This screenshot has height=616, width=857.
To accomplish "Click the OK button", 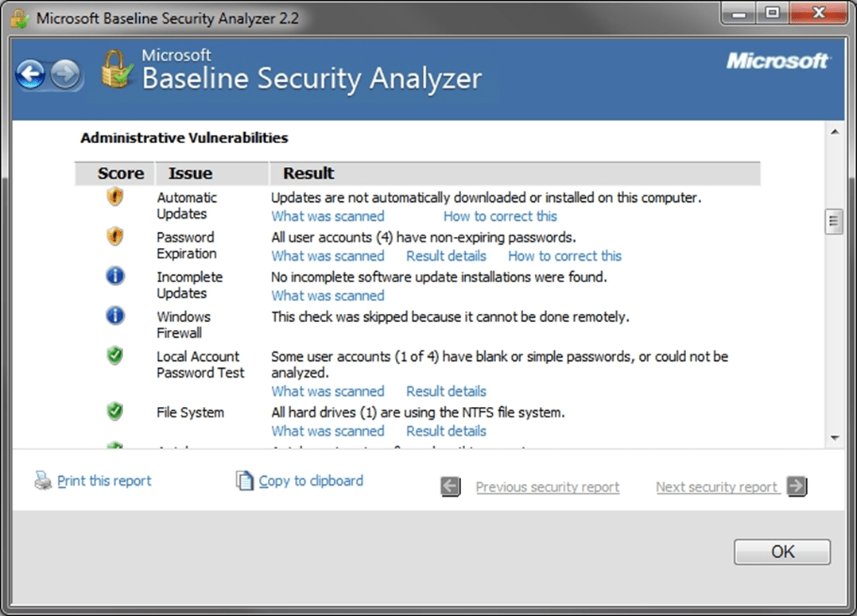I will click(782, 552).
